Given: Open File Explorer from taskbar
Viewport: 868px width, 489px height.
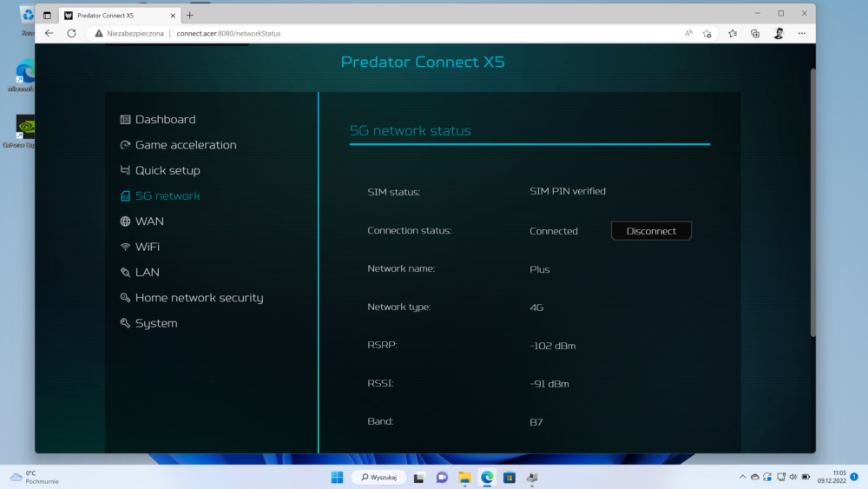Looking at the screenshot, I should point(464,477).
